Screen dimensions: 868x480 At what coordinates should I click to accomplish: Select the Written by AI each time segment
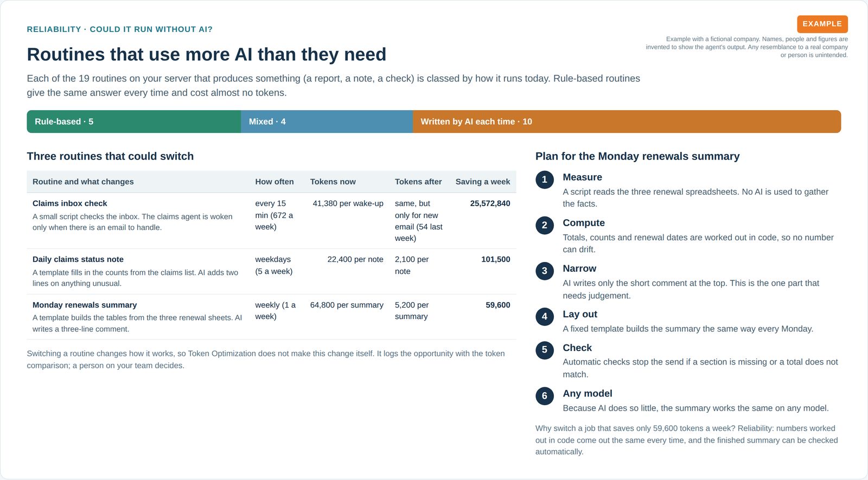point(627,121)
